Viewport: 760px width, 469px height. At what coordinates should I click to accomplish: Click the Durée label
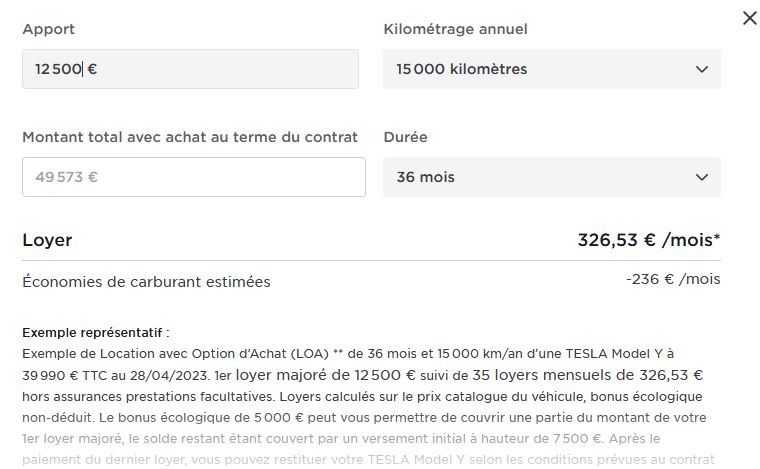pyautogui.click(x=405, y=137)
